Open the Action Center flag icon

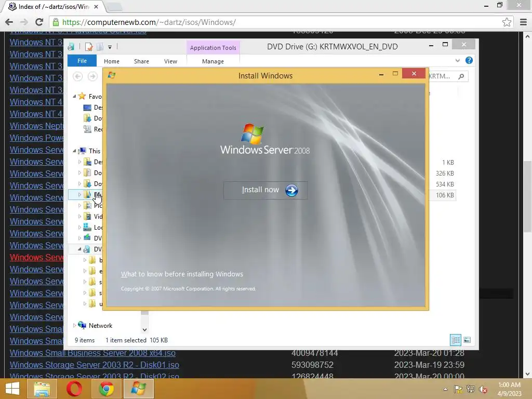458,389
